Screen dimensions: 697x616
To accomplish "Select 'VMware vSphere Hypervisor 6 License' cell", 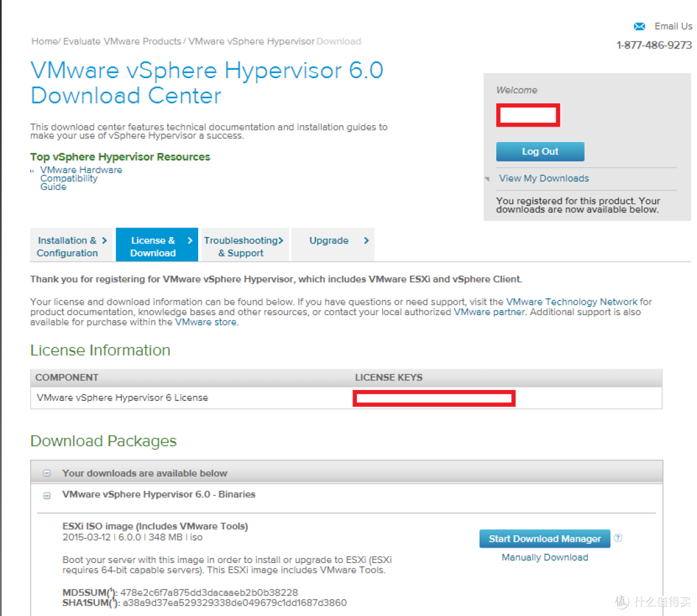I will (x=122, y=398).
